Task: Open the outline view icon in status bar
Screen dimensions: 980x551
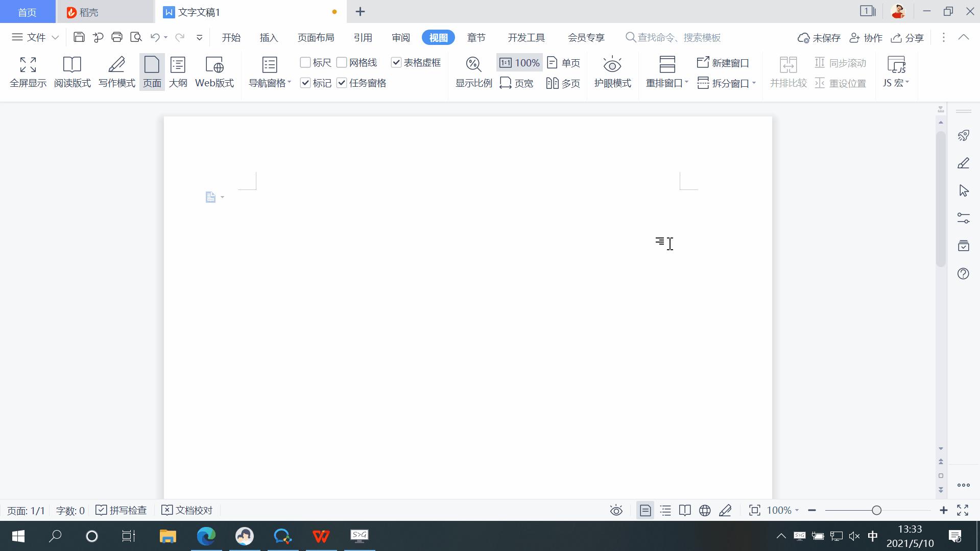Action: point(665,510)
